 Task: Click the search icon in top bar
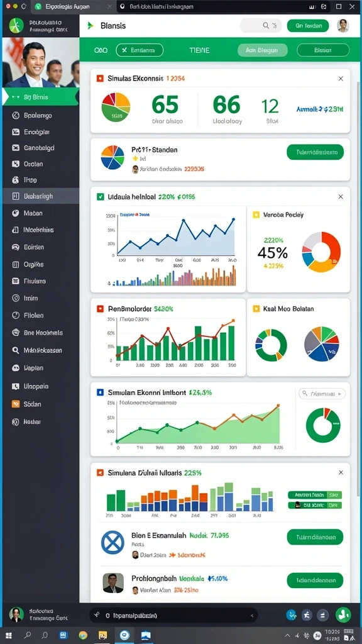pyautogui.click(x=266, y=25)
